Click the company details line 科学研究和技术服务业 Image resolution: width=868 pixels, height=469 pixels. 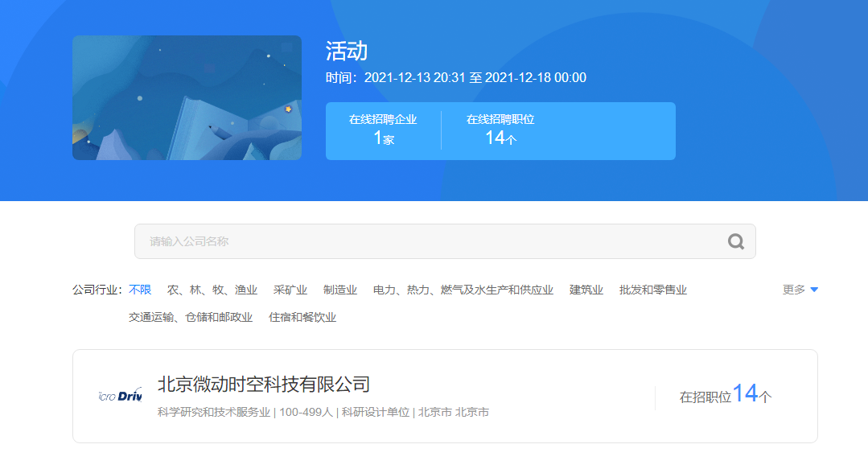(323, 412)
